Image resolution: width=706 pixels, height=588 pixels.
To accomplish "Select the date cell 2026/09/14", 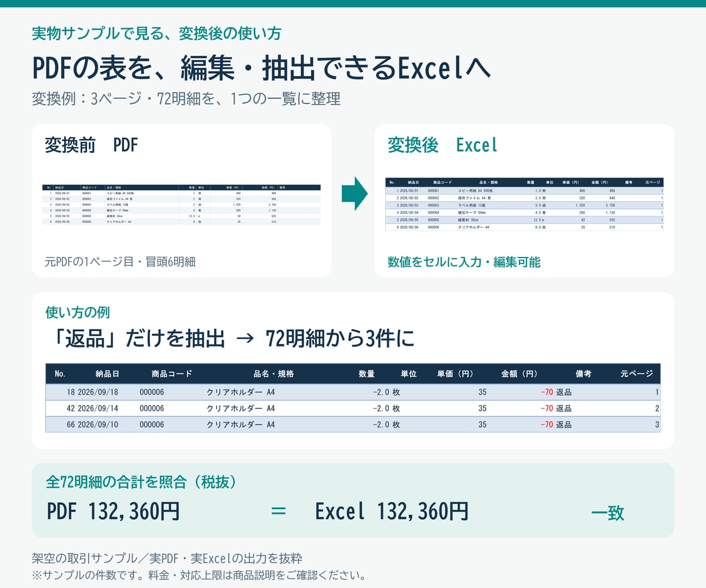I will pos(98,408).
